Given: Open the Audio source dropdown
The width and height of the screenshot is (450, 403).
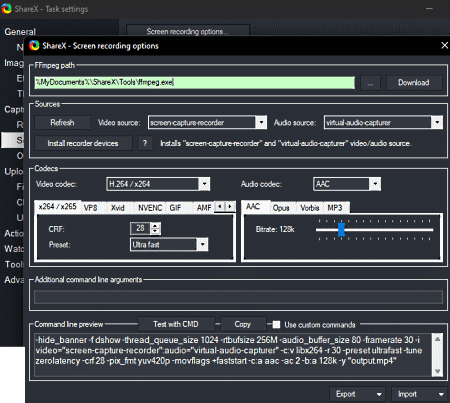Looking at the screenshot, I should click(383, 123).
